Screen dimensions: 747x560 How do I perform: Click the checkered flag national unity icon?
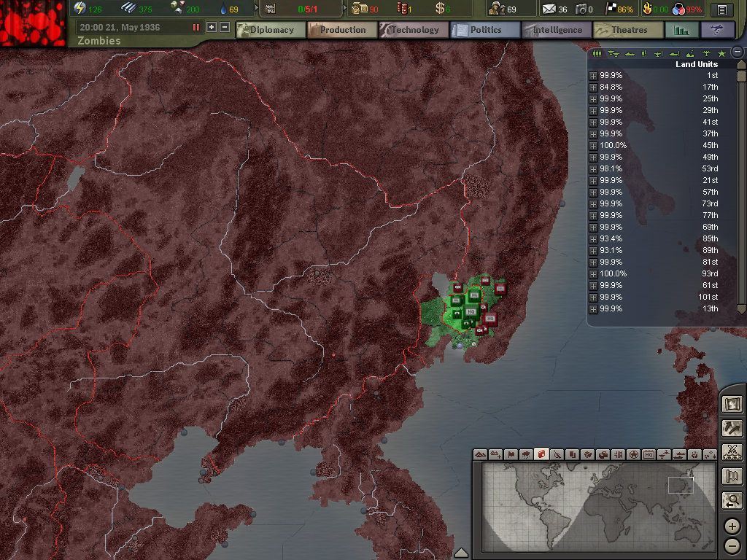[611, 9]
